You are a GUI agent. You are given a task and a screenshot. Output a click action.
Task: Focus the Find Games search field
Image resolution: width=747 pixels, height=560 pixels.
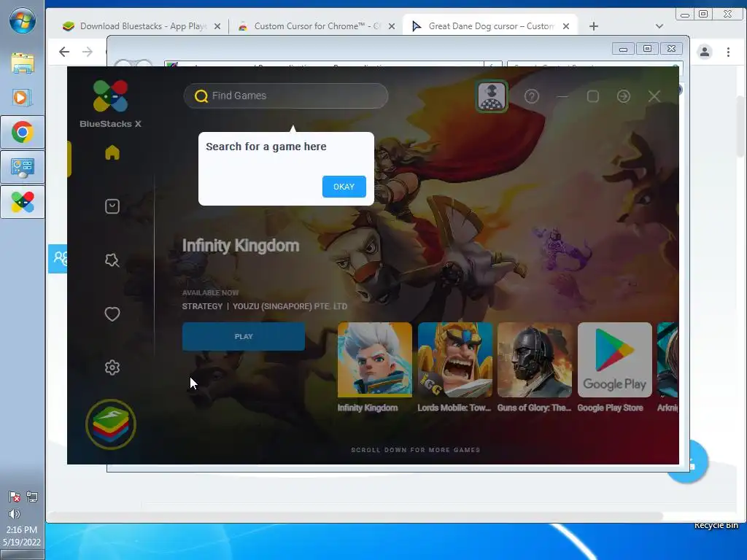tap(286, 96)
